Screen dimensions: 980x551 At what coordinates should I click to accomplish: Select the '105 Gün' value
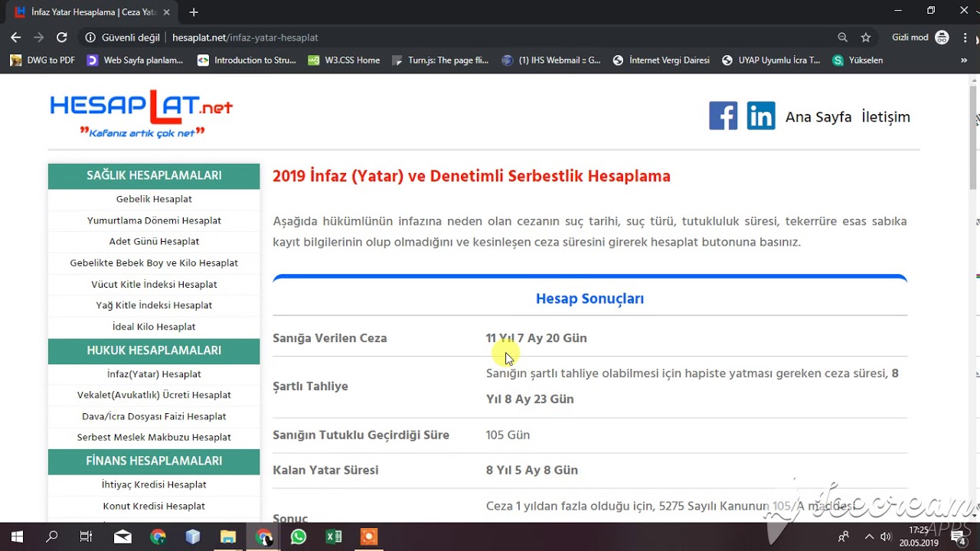click(x=508, y=435)
